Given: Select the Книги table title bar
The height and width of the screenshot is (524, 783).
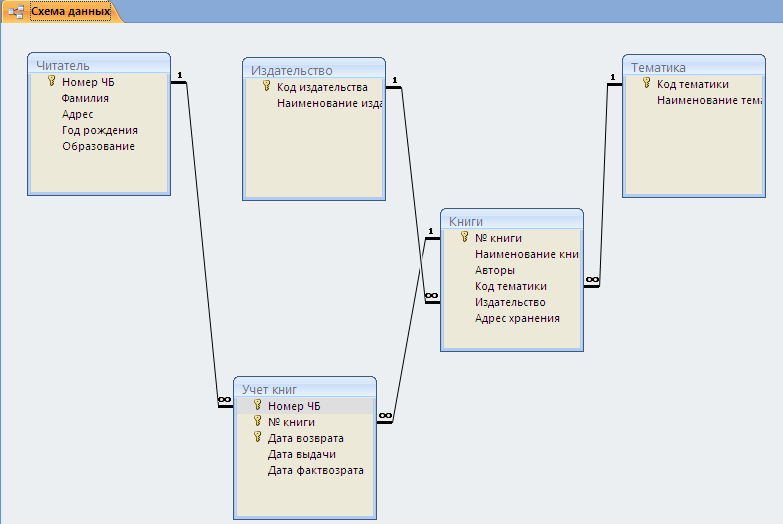Looking at the screenshot, I should (x=512, y=221).
